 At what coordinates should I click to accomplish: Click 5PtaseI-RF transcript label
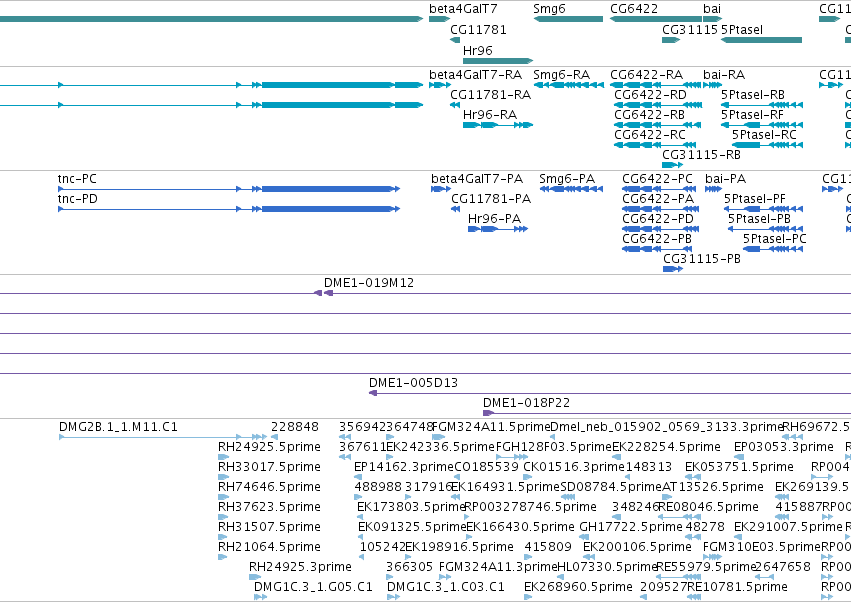[752, 115]
